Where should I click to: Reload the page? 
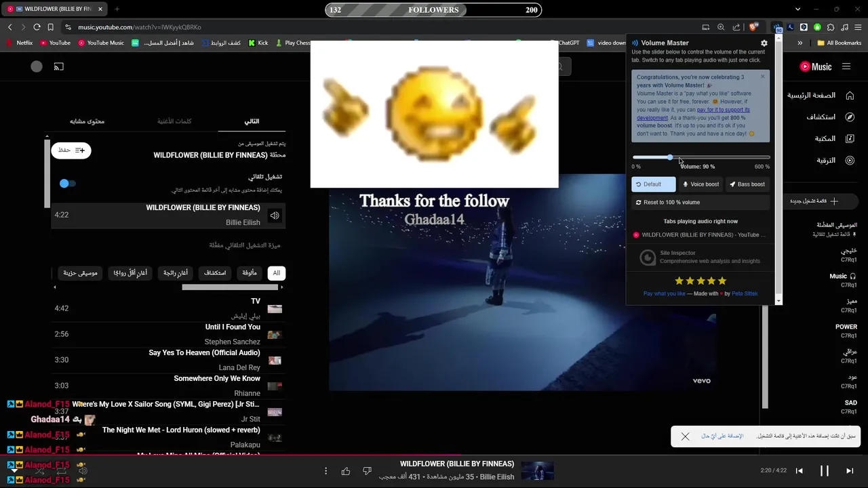[37, 27]
